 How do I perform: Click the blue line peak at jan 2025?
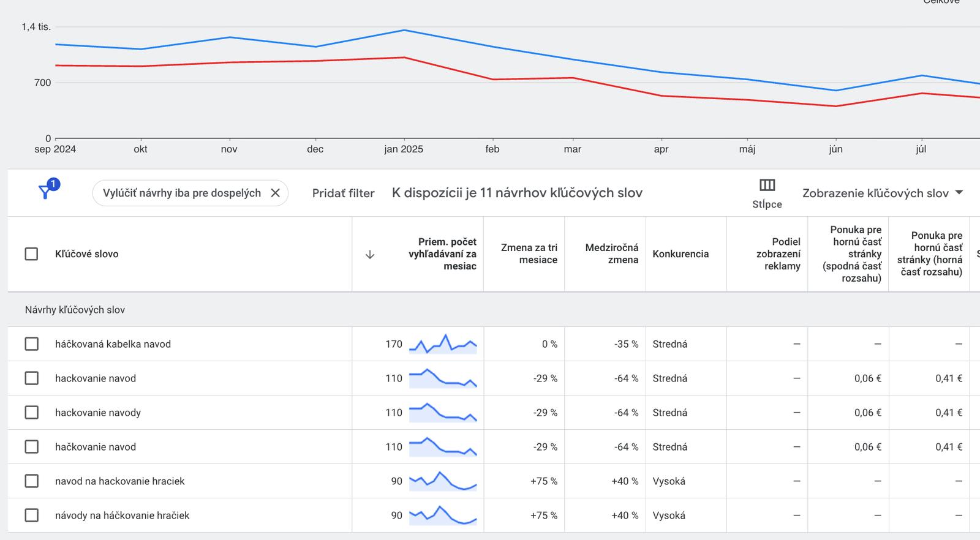(404, 30)
